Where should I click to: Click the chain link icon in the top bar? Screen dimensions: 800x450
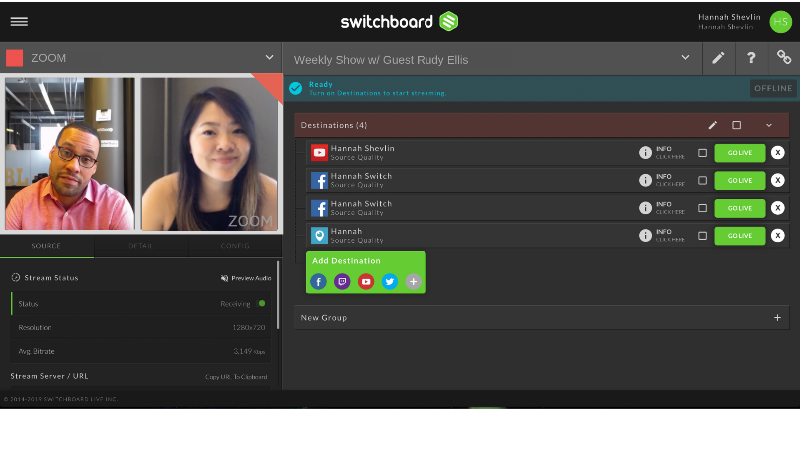[784, 57]
